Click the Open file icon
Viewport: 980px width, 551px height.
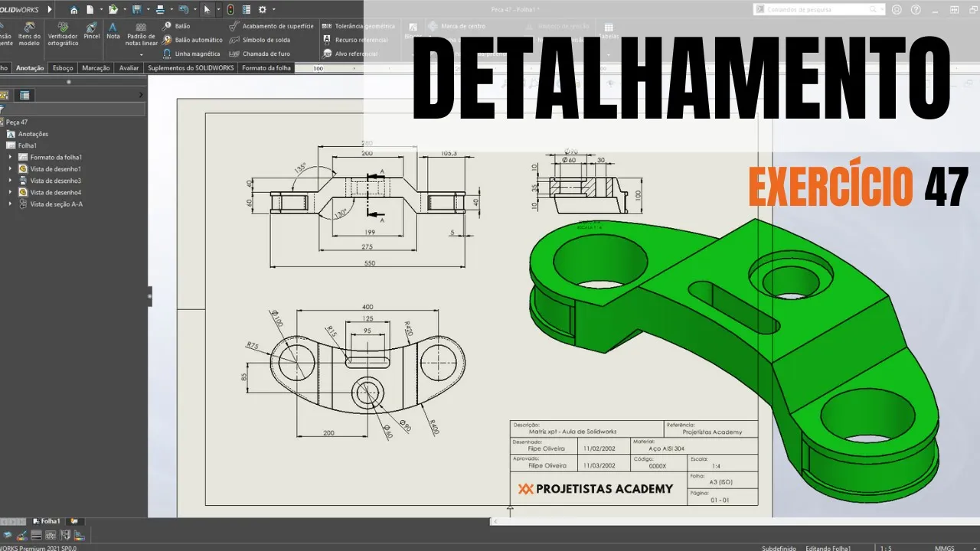click(x=113, y=10)
